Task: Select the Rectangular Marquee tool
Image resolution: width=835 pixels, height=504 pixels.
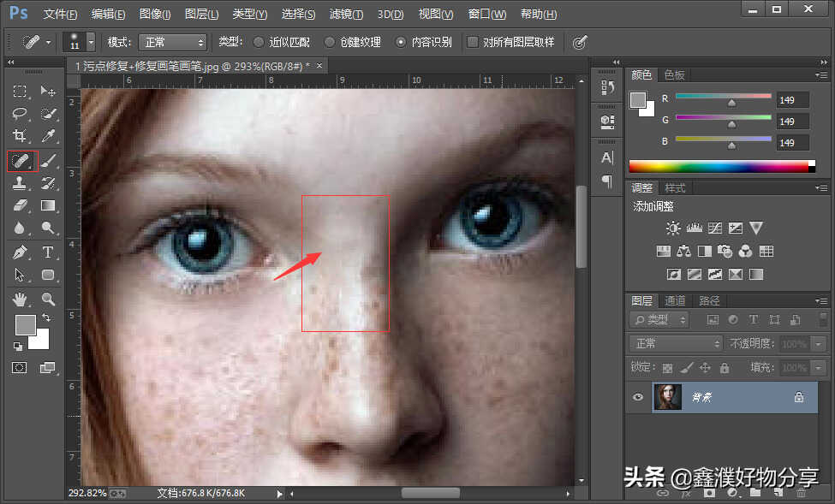Action: (20, 91)
